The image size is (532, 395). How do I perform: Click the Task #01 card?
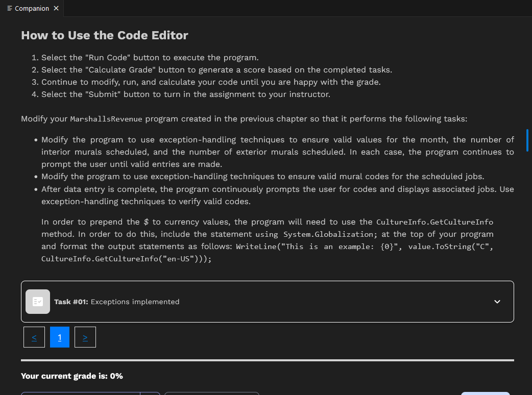tap(268, 301)
